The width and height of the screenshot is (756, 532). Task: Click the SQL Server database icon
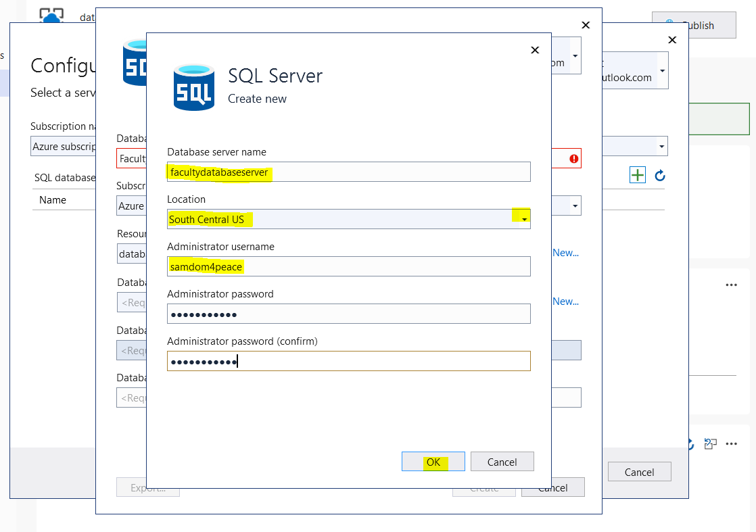tap(194, 88)
